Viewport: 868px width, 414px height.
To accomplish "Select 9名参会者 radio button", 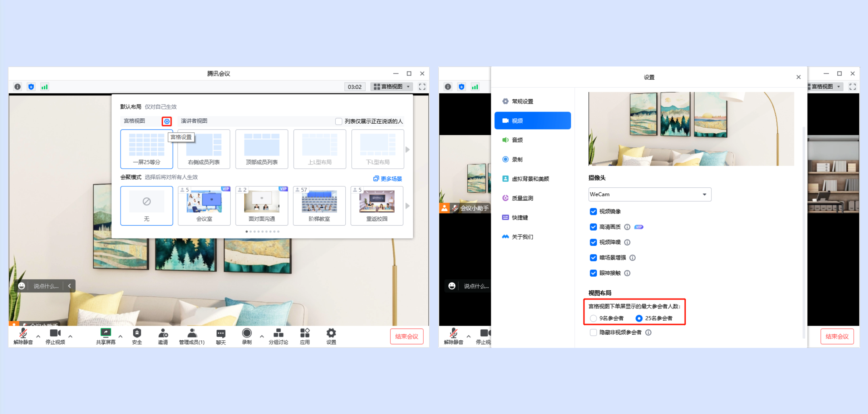I will coord(593,318).
